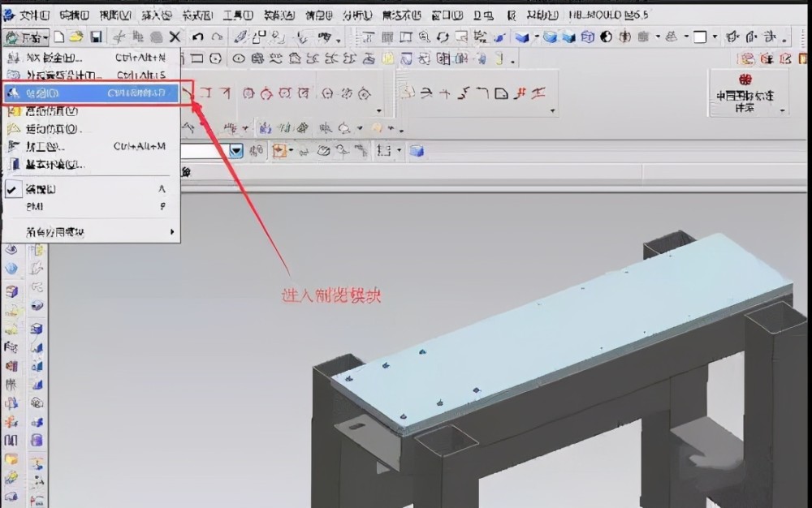This screenshot has width=812, height=508.
Task: Click the Zoom magnifier icon
Action: pyautogui.click(x=424, y=37)
